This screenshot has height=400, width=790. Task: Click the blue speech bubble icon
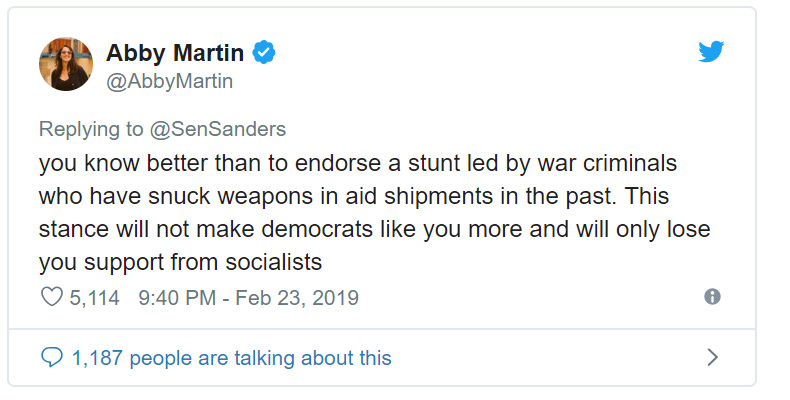pyautogui.click(x=50, y=357)
